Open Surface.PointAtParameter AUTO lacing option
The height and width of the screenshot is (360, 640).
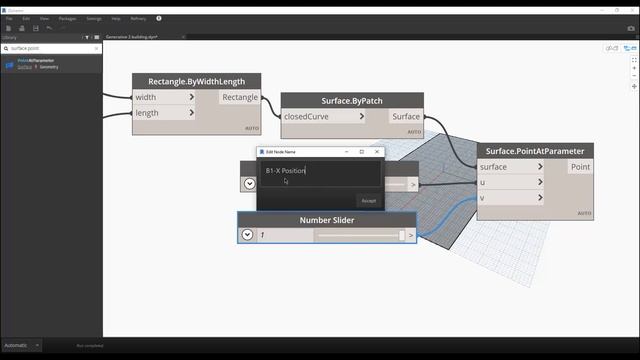(584, 213)
